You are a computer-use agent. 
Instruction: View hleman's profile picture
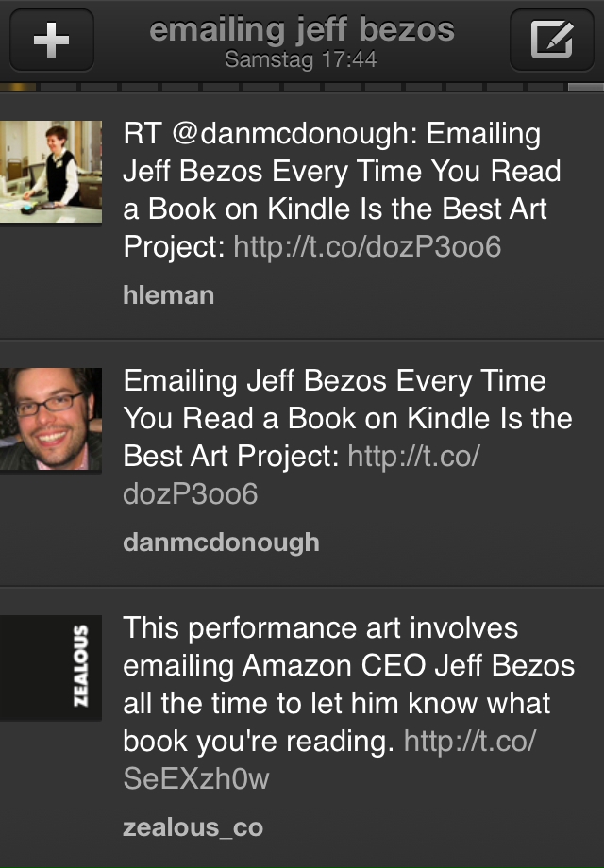coord(51,172)
